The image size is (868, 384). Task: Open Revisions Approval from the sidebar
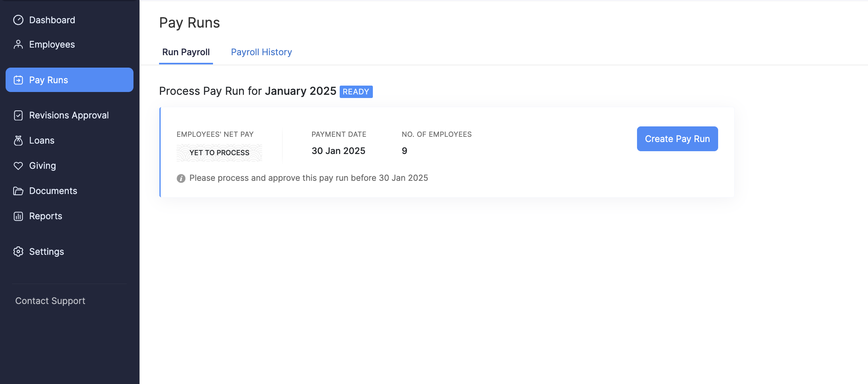click(18, 115)
